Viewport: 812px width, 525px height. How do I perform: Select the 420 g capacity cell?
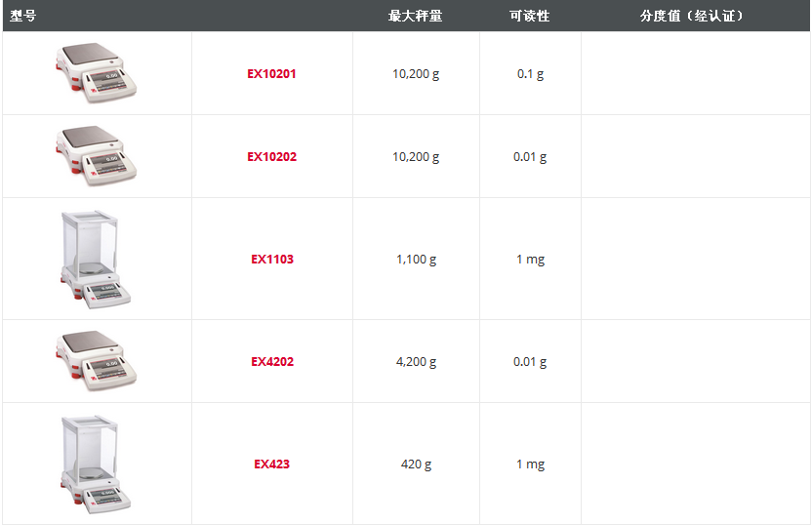tap(416, 464)
